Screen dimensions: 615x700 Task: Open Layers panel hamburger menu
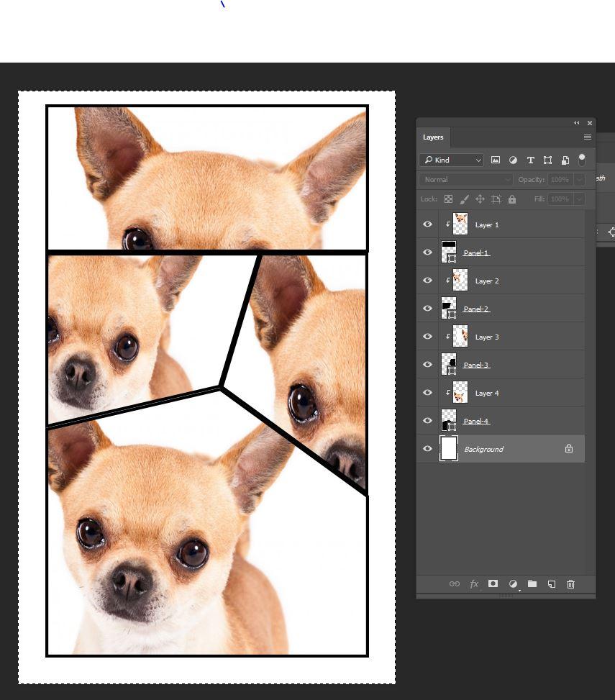pyautogui.click(x=588, y=137)
